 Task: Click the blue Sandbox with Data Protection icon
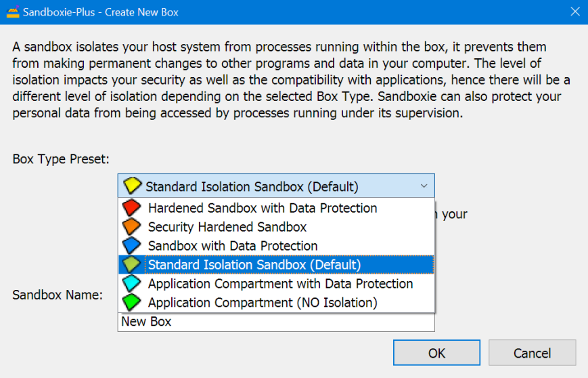click(x=131, y=246)
